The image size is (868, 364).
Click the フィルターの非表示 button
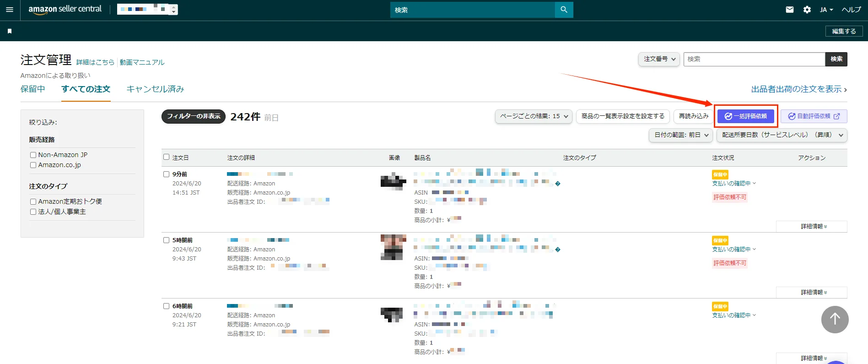point(193,116)
